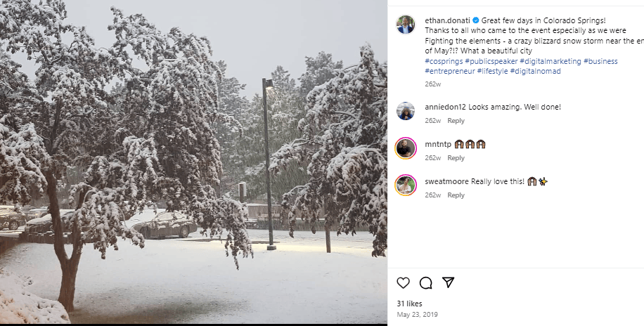644x326 pixels.
Task: Reply to anniedon12's comment
Action: [x=456, y=121]
